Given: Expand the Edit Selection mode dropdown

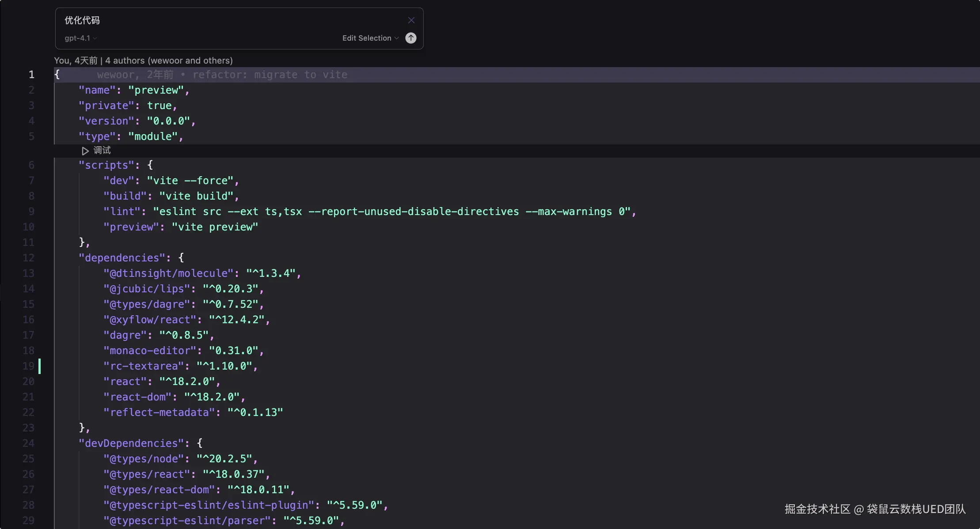Looking at the screenshot, I should tap(370, 38).
